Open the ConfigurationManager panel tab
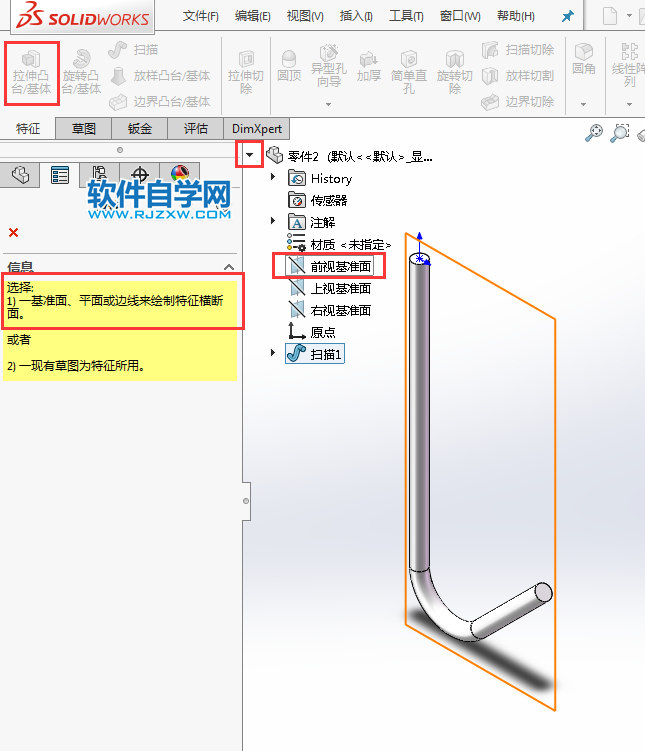Image resolution: width=645 pixels, height=751 pixels. pyautogui.click(x=100, y=172)
